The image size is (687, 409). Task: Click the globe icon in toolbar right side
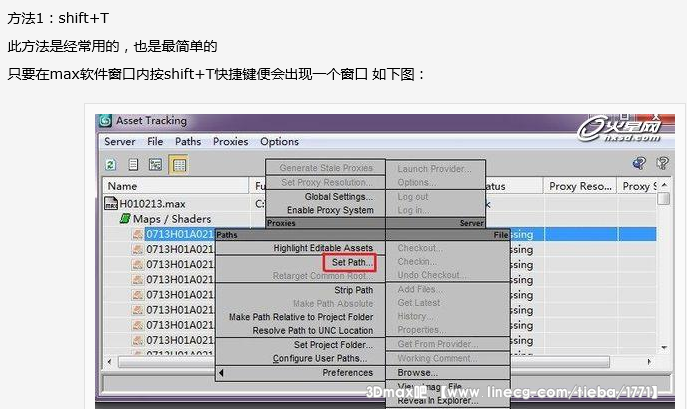click(x=639, y=164)
